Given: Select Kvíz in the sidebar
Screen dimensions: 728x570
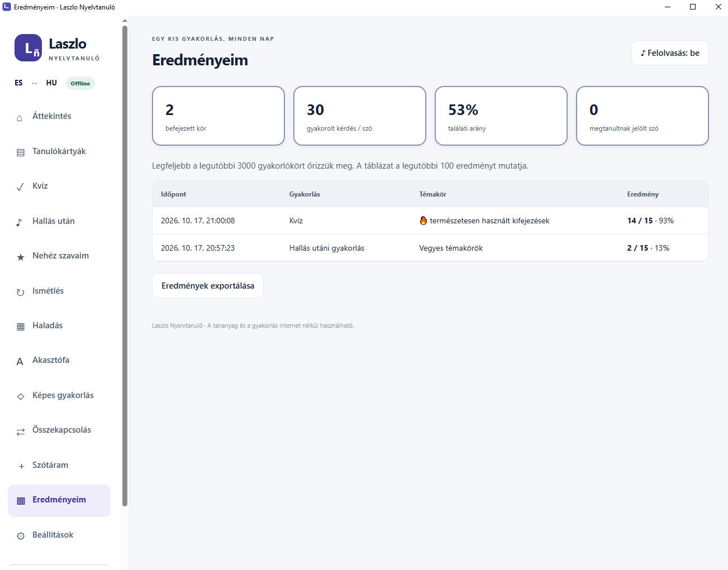Looking at the screenshot, I should pyautogui.click(x=59, y=186).
